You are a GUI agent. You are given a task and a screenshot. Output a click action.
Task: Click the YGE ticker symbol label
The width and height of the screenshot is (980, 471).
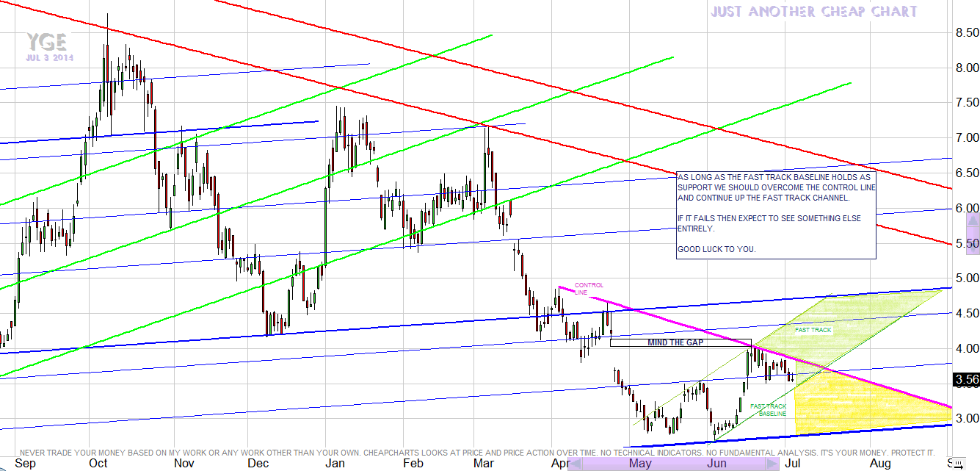pos(46,42)
